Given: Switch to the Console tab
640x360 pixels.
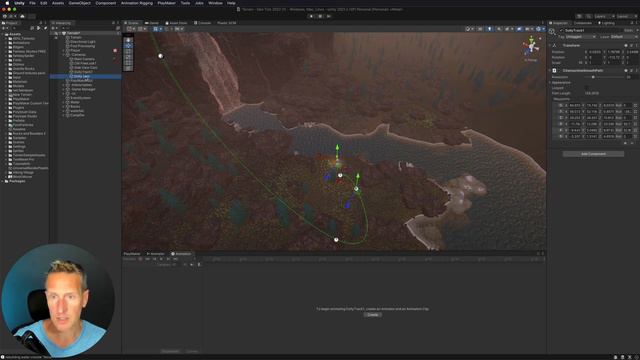Looking at the screenshot, I should tap(202, 23).
